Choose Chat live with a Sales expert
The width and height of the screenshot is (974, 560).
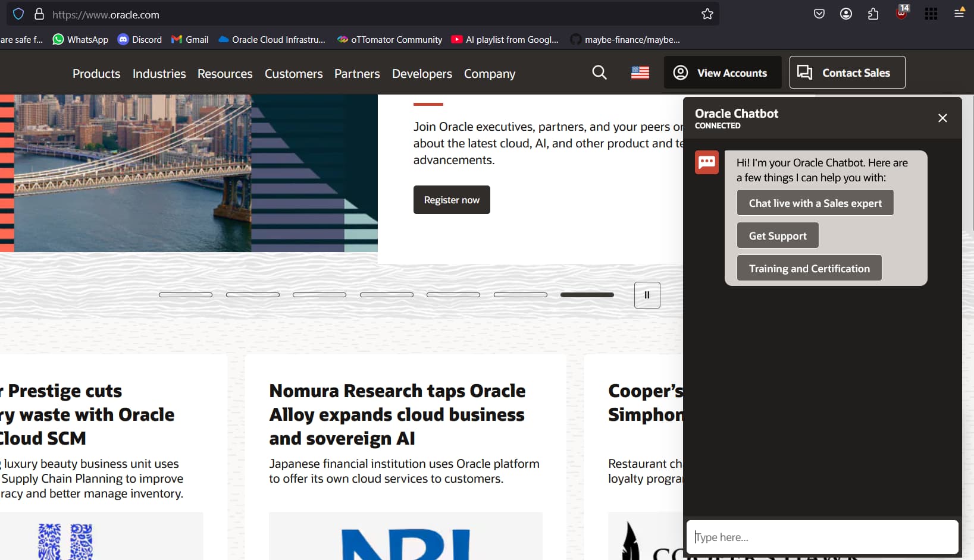click(815, 203)
